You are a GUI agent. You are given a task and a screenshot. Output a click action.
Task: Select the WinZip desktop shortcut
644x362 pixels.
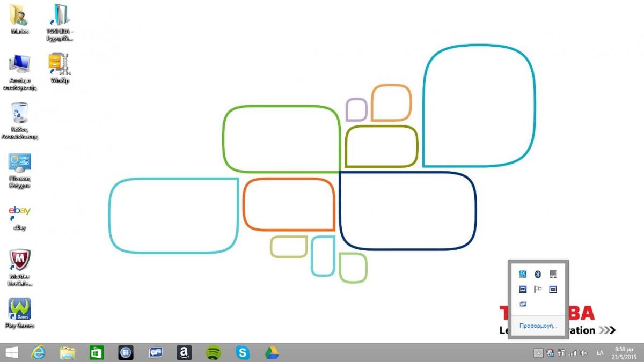tap(60, 68)
